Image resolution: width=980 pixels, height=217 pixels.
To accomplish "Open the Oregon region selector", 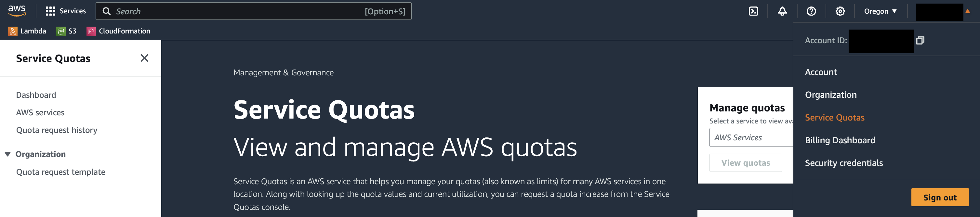I will (880, 11).
